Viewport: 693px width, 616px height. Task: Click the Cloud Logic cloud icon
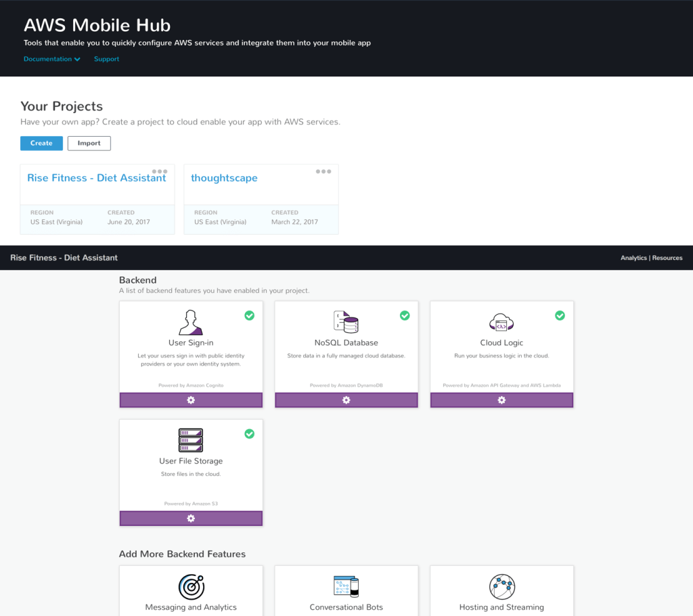[x=501, y=322]
